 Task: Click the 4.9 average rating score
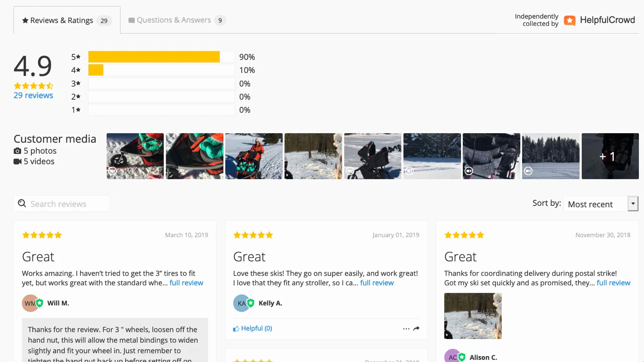pos(33,66)
